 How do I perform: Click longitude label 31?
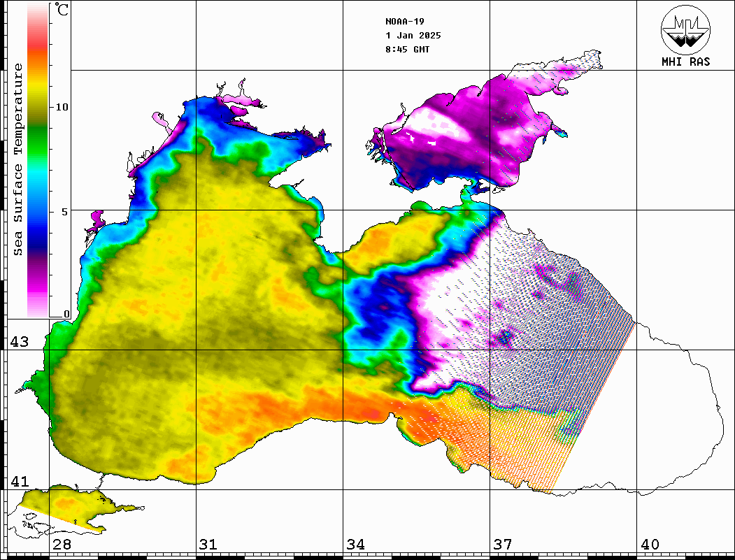[208, 544]
